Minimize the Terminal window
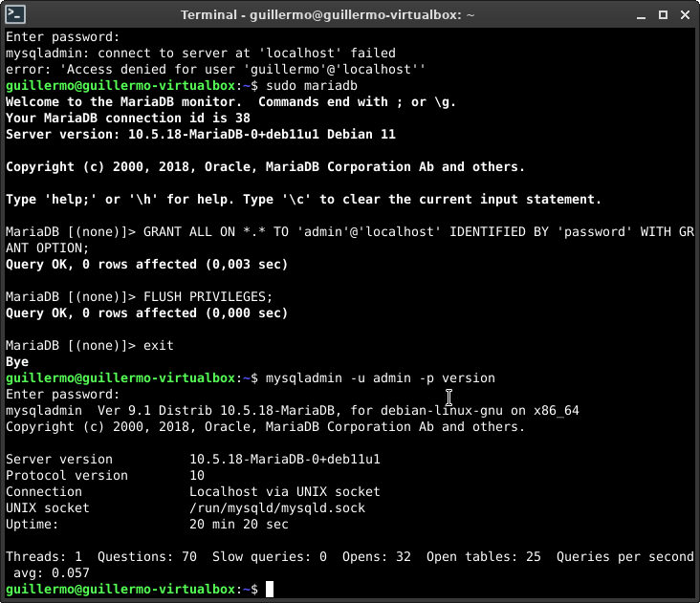 (643, 14)
